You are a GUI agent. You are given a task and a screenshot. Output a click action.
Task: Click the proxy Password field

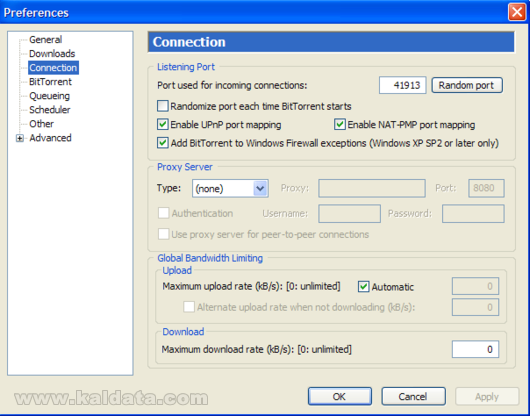point(473,214)
